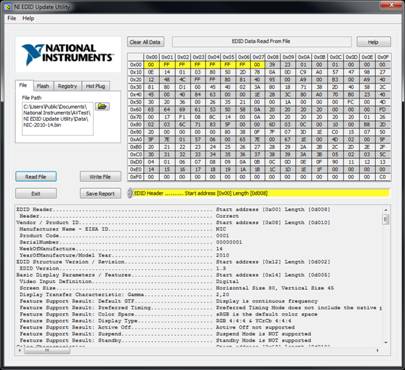
Task: Click the yellow EDID Header address bar
Action: (x=261, y=193)
